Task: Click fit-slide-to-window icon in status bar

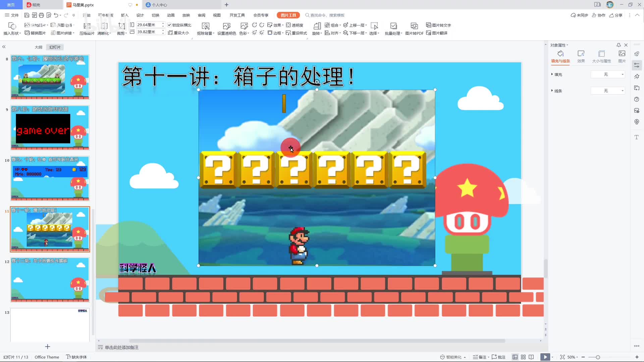Action: [562, 357]
